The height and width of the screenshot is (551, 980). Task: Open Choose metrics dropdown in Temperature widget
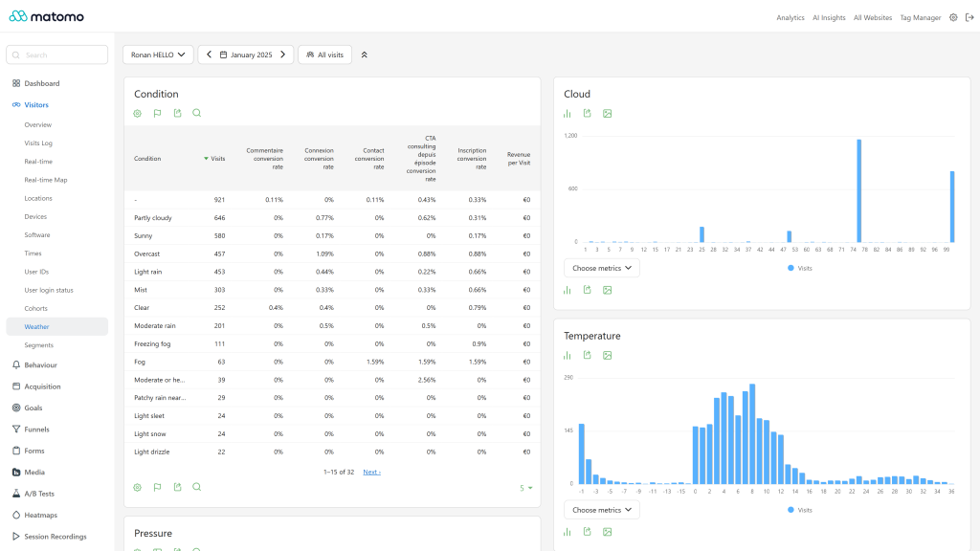(602, 510)
